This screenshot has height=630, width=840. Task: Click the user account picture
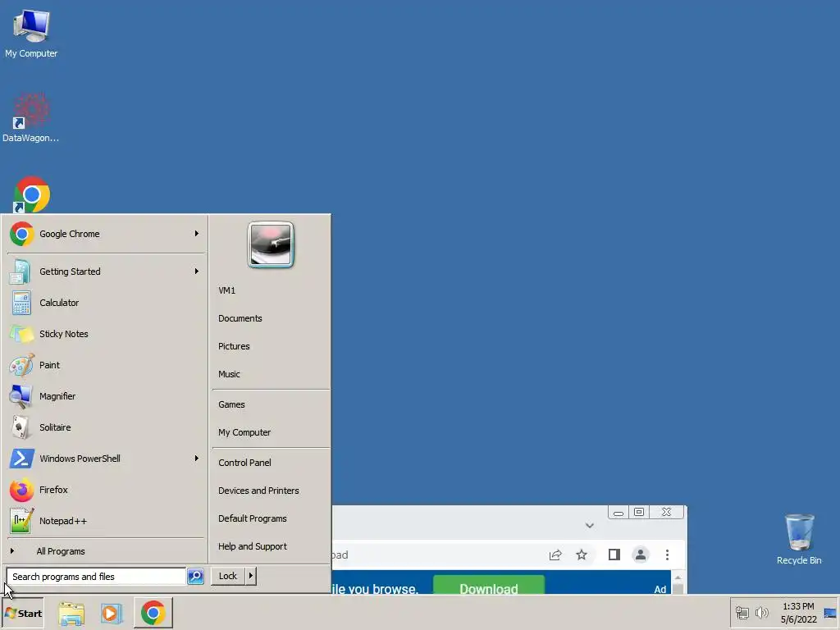[x=271, y=244]
